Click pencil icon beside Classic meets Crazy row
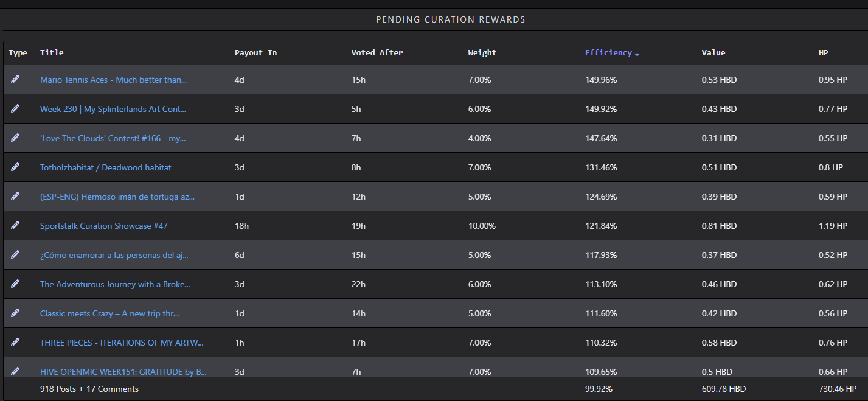The width and height of the screenshot is (868, 401). (x=15, y=313)
